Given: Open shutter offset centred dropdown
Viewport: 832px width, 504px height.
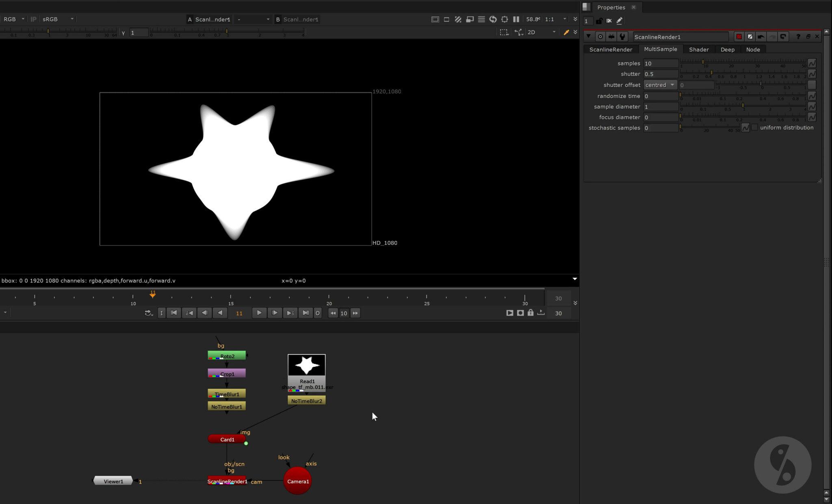Looking at the screenshot, I should 659,85.
